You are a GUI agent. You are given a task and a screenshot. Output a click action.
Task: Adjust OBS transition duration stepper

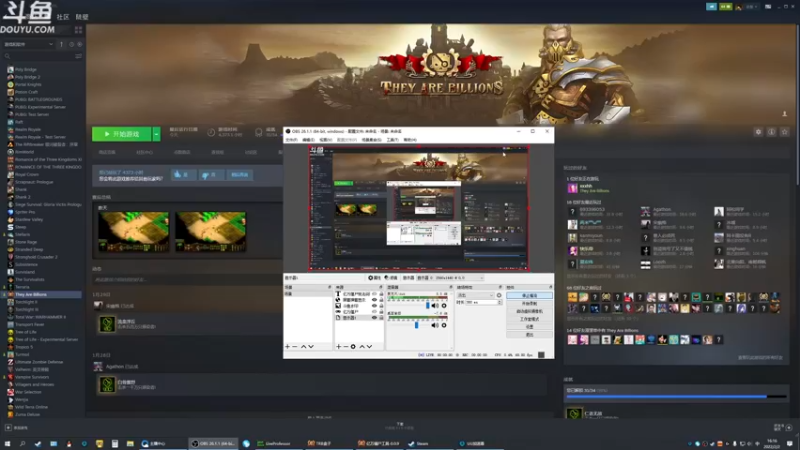[499, 302]
